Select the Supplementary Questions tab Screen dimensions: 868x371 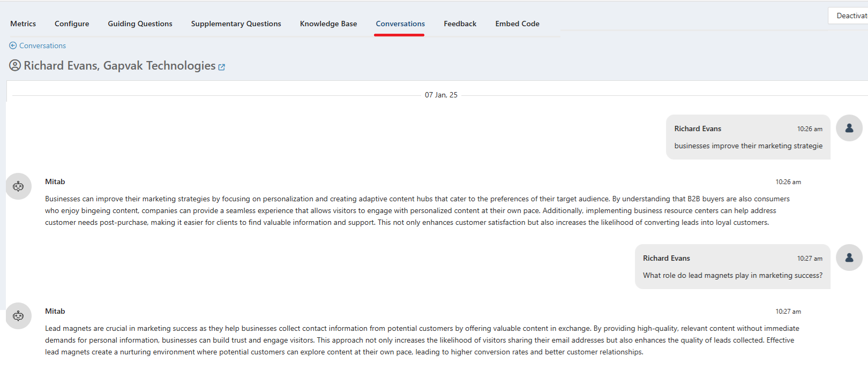tap(236, 24)
